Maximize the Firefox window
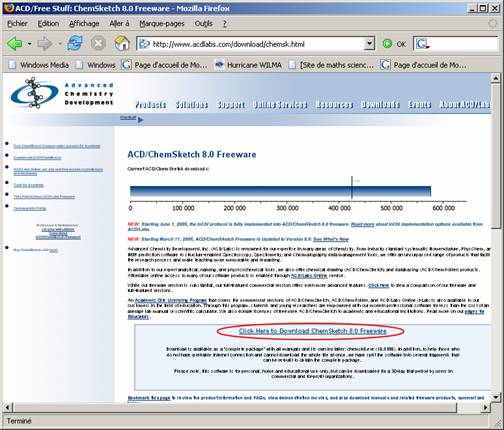Image resolution: width=504 pixels, height=430 pixels. pyautogui.click(x=482, y=8)
